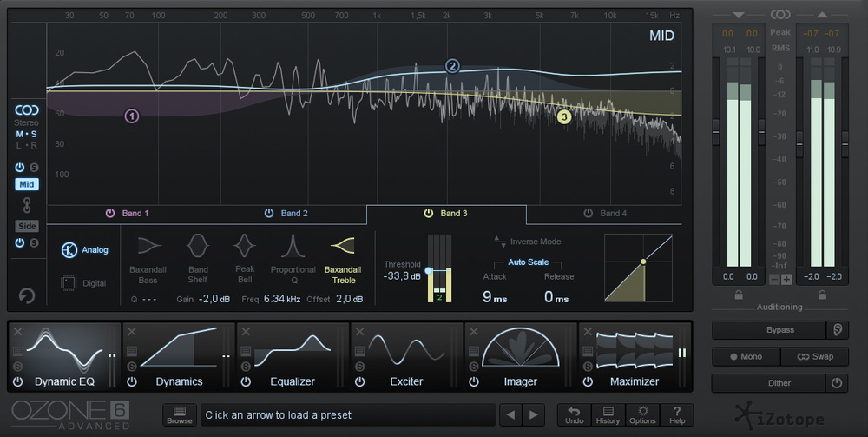
Task: Toggle Dynamics module power
Action: (x=132, y=381)
